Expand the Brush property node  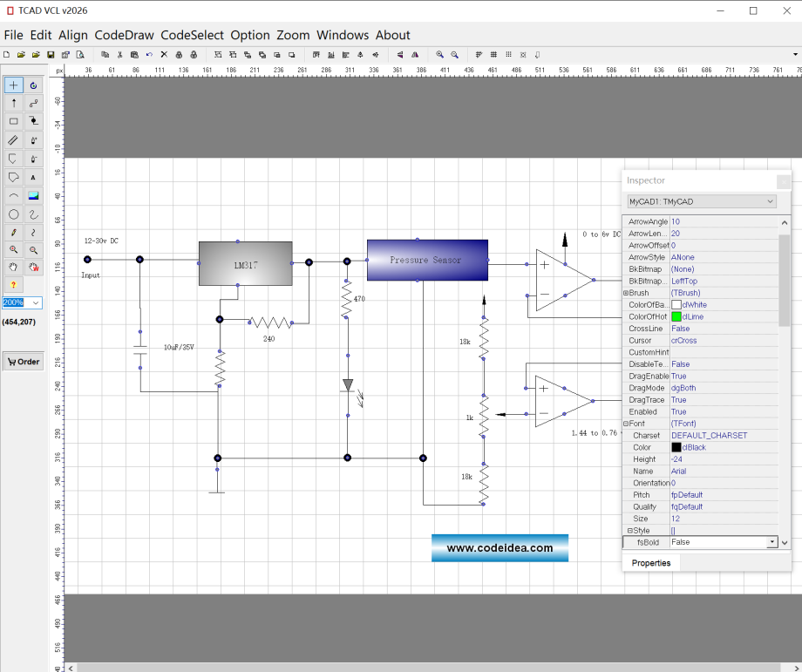pos(627,294)
